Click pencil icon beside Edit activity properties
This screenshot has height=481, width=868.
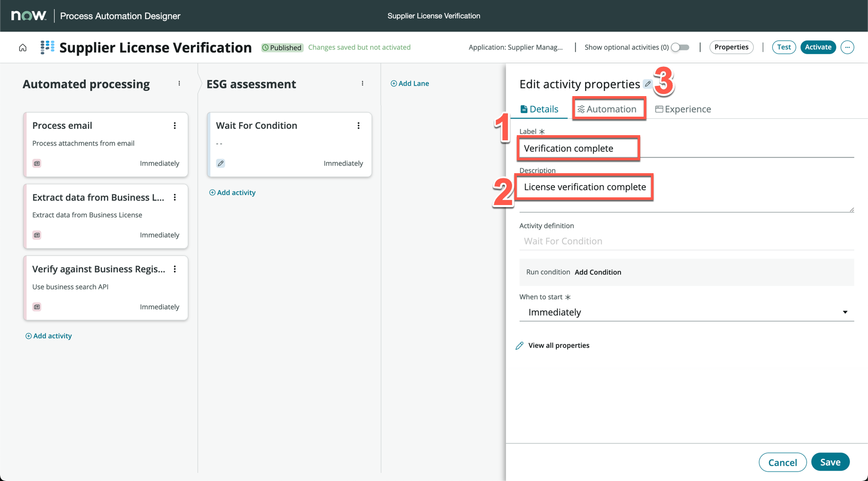(x=647, y=84)
